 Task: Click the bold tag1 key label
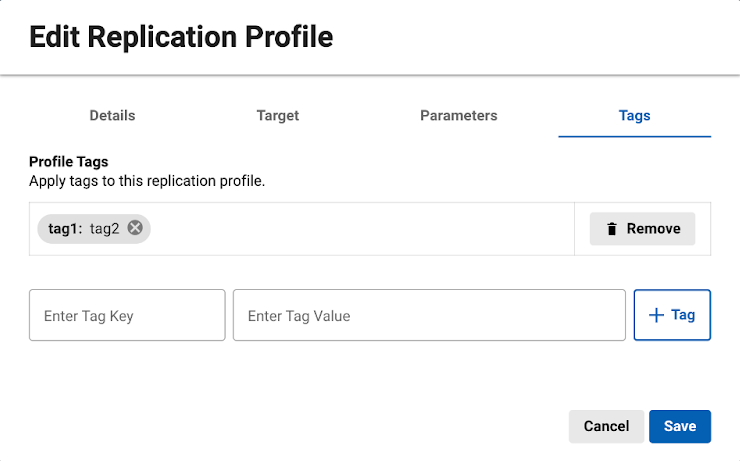pyautogui.click(x=64, y=228)
